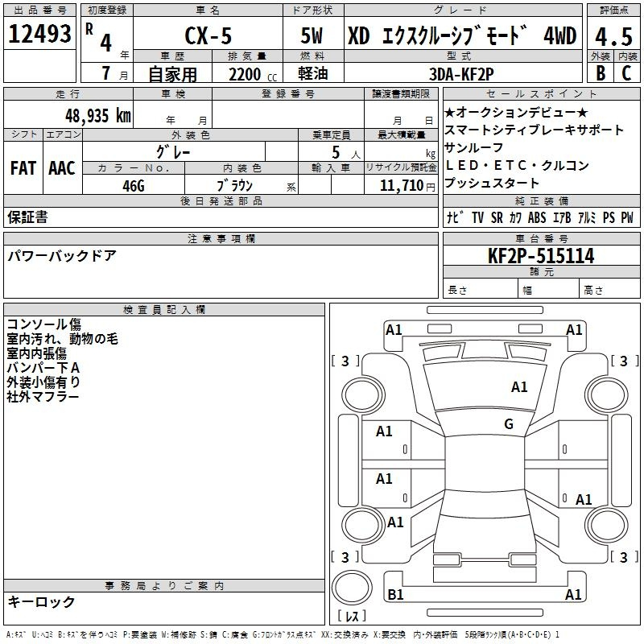
Task: Click the PW equipment code
Action: tap(627, 217)
